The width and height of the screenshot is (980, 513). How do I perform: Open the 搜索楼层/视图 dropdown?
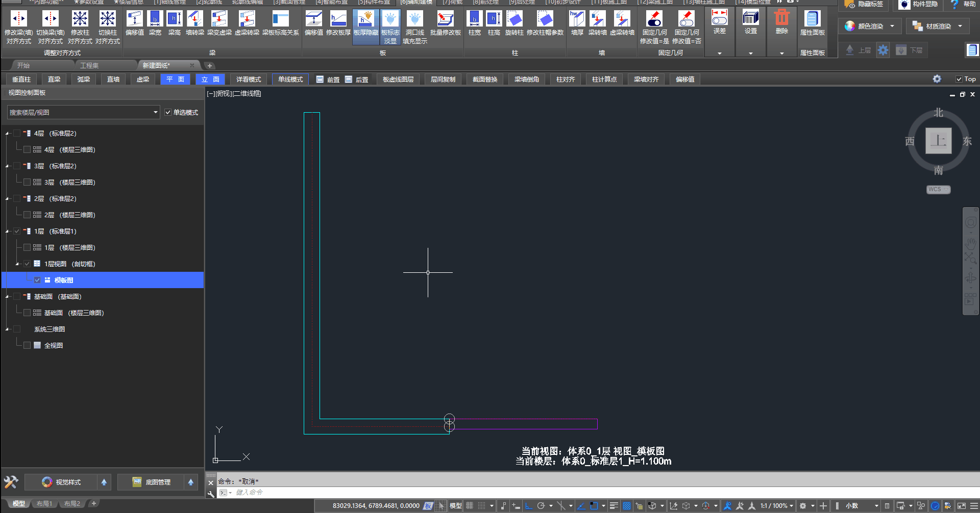[155, 112]
